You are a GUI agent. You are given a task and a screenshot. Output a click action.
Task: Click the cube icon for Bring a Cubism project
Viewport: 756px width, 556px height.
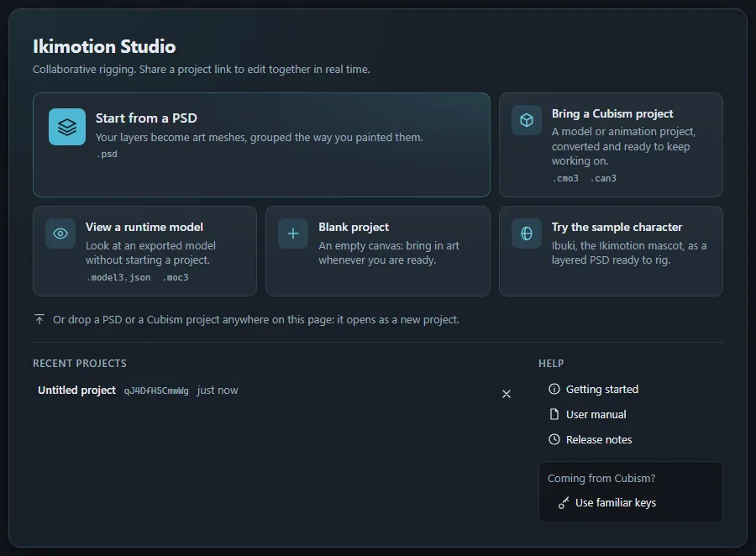point(527,120)
